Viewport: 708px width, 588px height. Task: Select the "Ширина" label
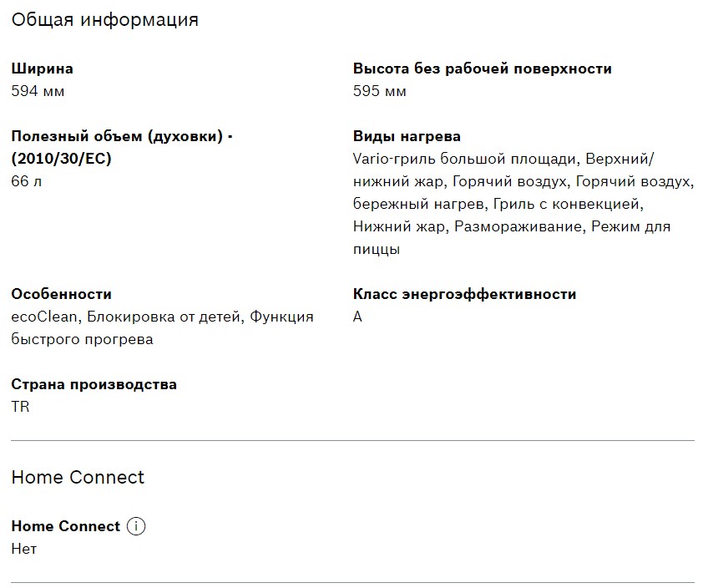(42, 68)
